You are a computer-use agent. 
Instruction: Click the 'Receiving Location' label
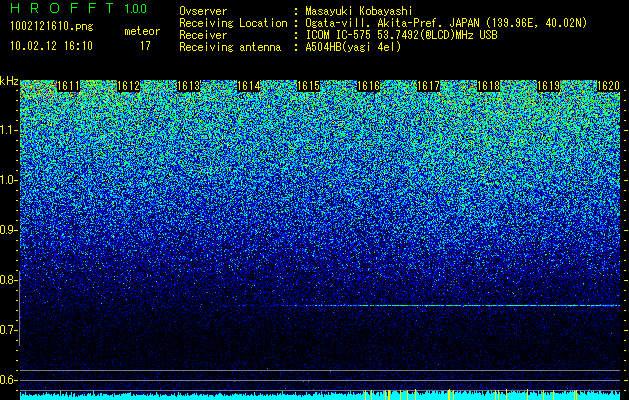click(233, 23)
